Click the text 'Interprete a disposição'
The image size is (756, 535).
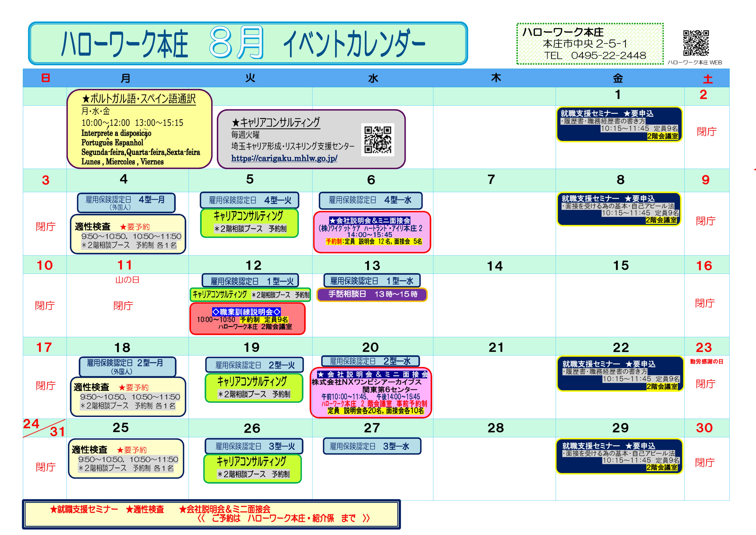[116, 133]
